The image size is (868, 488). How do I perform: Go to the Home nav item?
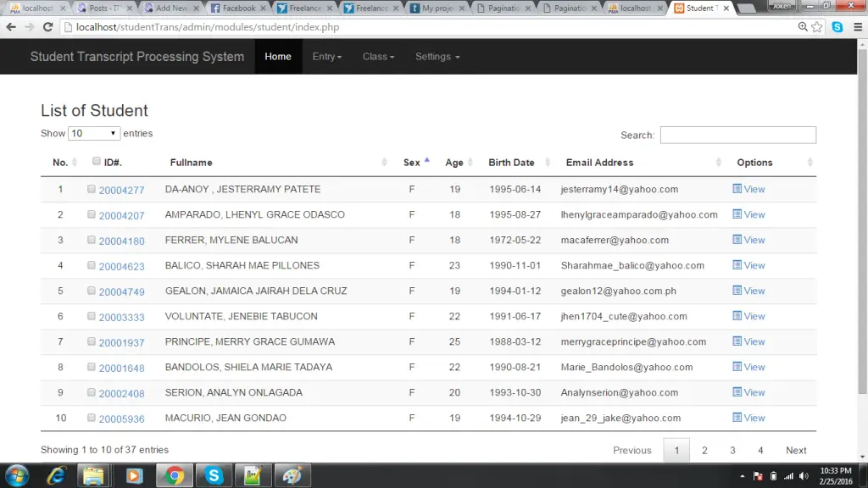[x=278, y=57]
